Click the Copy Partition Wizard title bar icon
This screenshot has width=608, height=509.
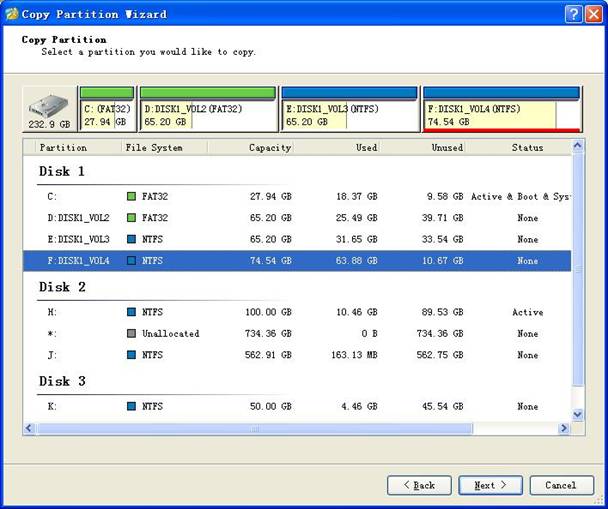(x=12, y=14)
